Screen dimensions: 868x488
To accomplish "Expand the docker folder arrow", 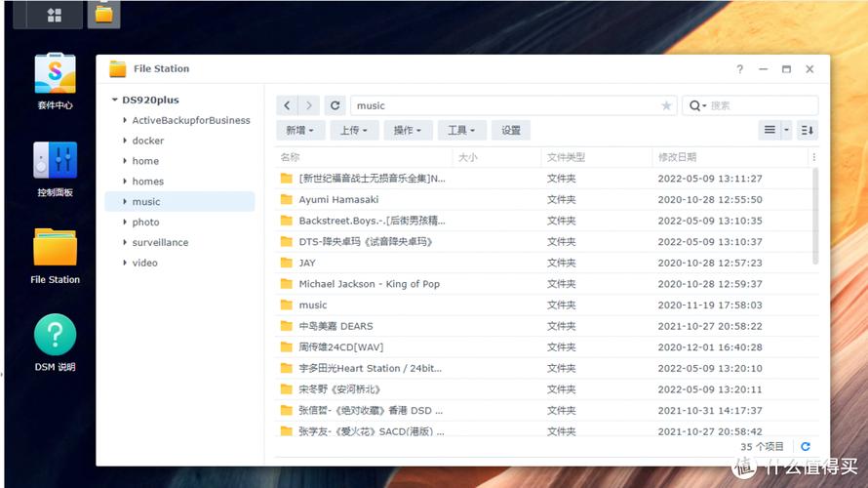I will click(125, 141).
